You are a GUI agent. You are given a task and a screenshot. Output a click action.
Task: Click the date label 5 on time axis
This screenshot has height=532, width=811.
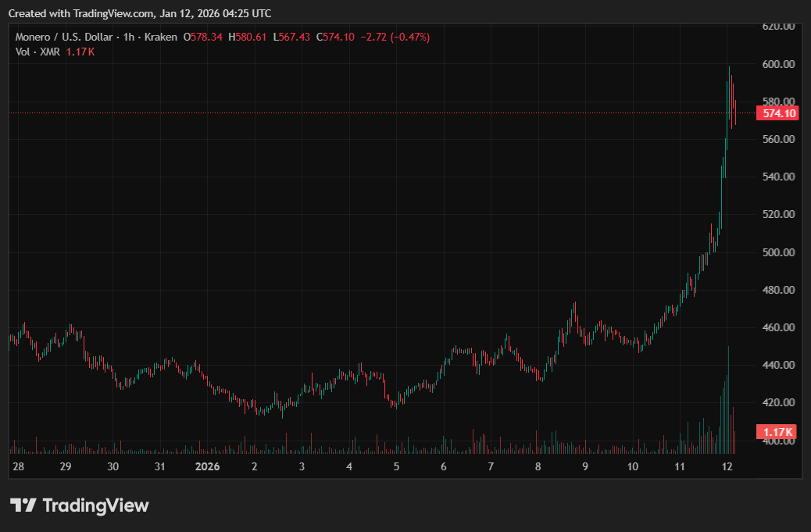[396, 466]
